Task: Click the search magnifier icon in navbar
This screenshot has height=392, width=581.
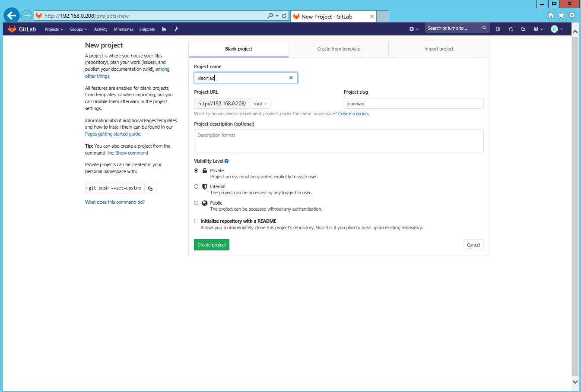Action: [x=484, y=28]
